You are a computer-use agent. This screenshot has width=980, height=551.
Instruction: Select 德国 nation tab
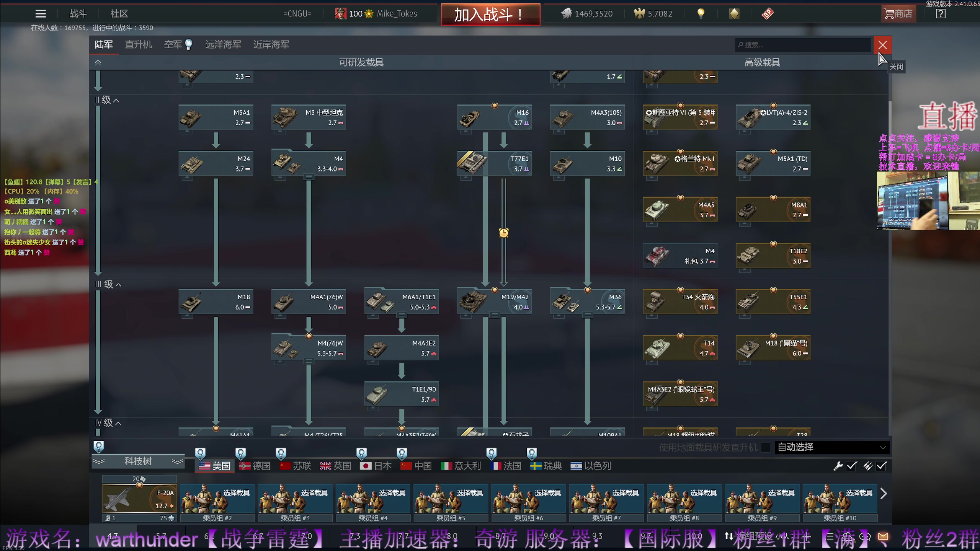coord(255,466)
